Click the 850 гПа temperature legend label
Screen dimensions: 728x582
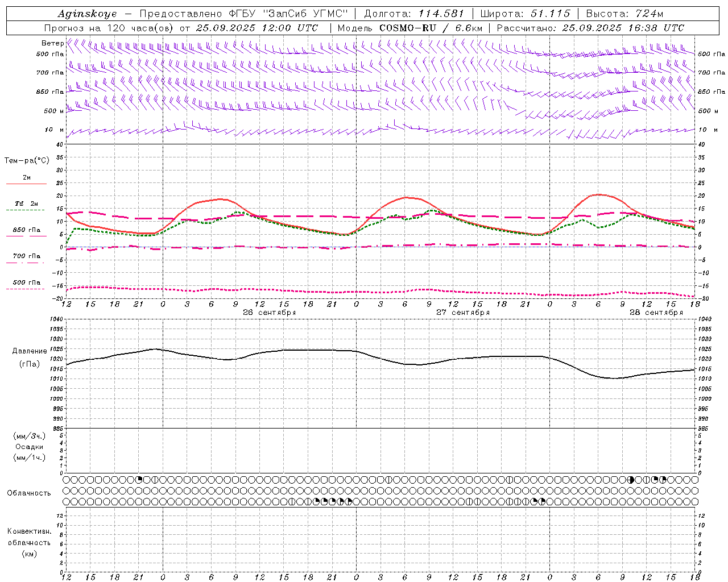pos(27,230)
